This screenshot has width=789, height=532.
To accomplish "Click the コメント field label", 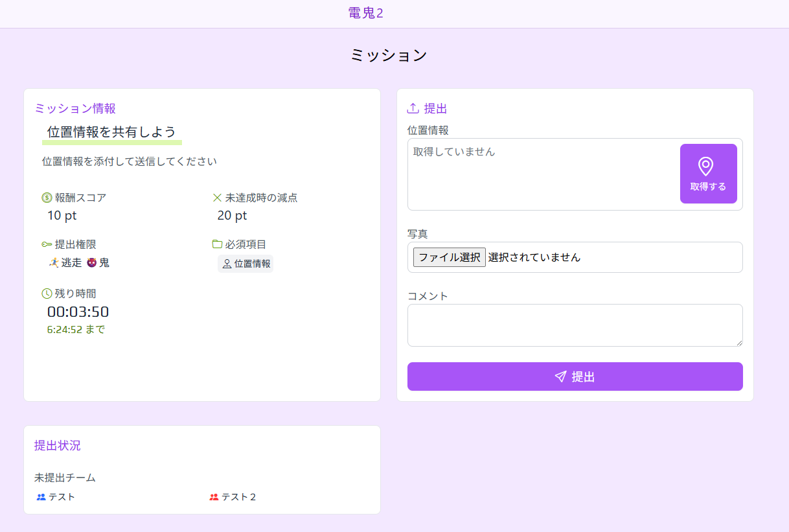I will 428,296.
